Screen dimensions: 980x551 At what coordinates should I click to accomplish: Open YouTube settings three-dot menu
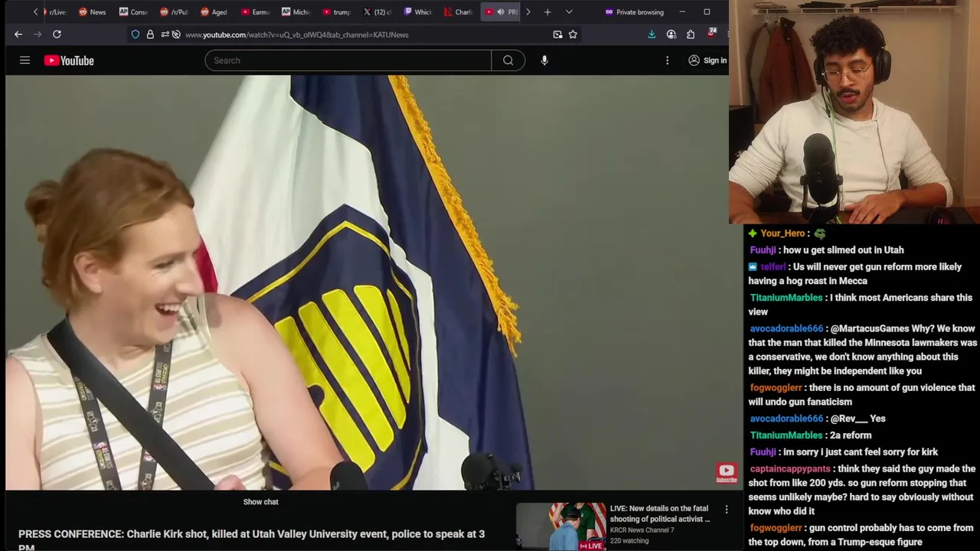pos(667,60)
